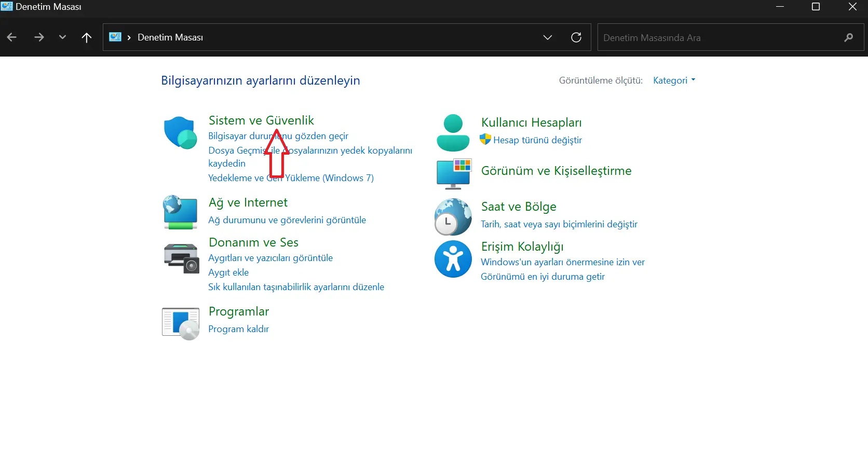Open Yedekleme ve Geri Yükleme (Windows 7)
This screenshot has width=868, height=451.
(291, 178)
